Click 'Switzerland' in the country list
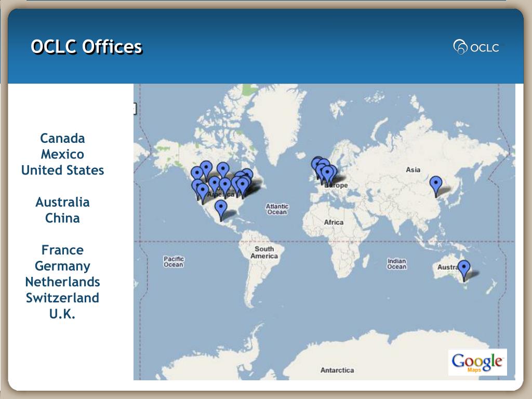Image resolution: width=532 pixels, height=399 pixels. [62, 298]
